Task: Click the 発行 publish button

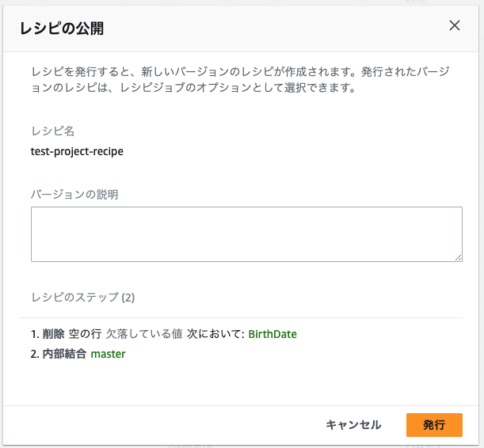Action: 434,425
